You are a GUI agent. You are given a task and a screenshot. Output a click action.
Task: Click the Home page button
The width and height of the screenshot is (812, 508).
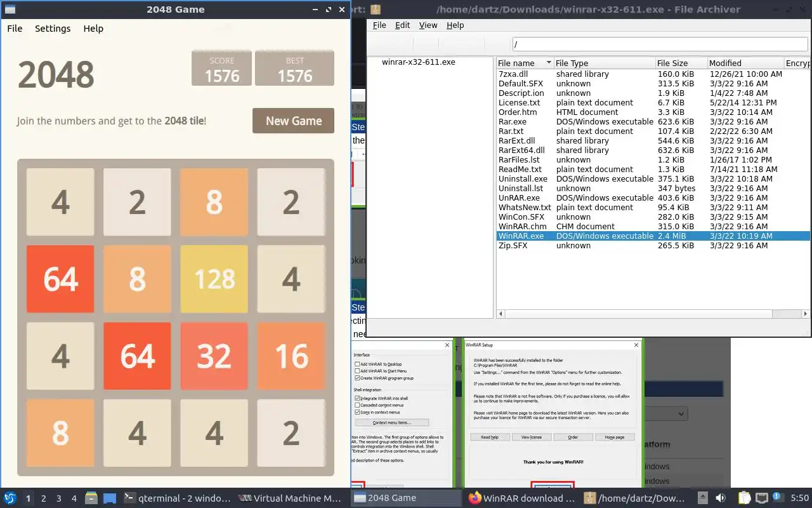614,437
